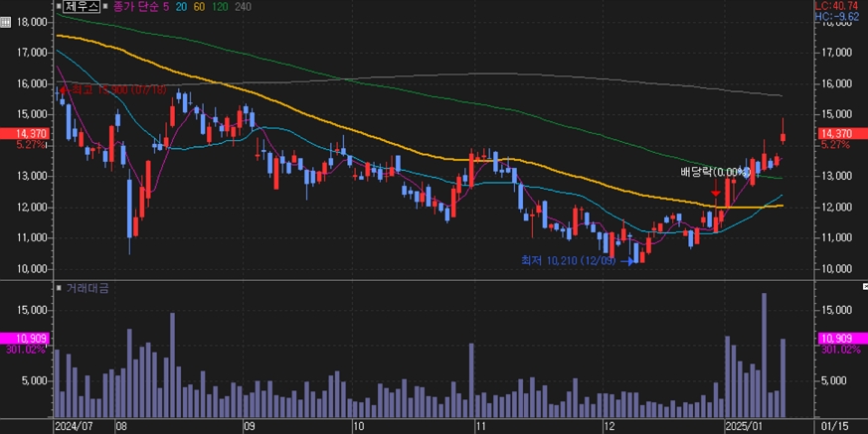Click the red 배당락 down-arrow marker
868x434 pixels.
[716, 188]
